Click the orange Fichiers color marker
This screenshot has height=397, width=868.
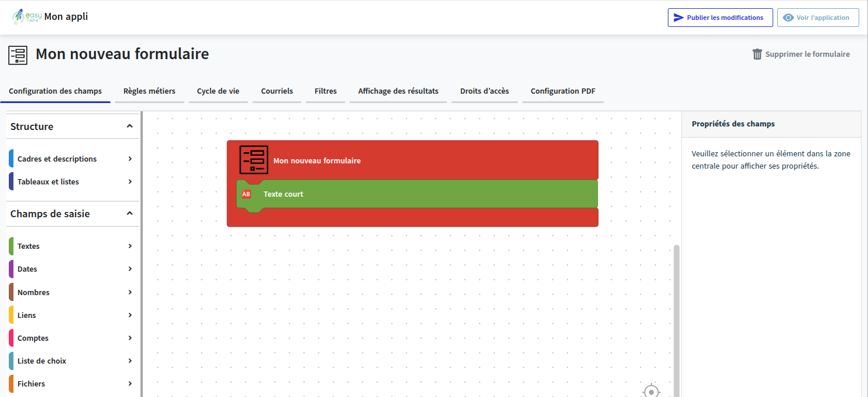11,384
